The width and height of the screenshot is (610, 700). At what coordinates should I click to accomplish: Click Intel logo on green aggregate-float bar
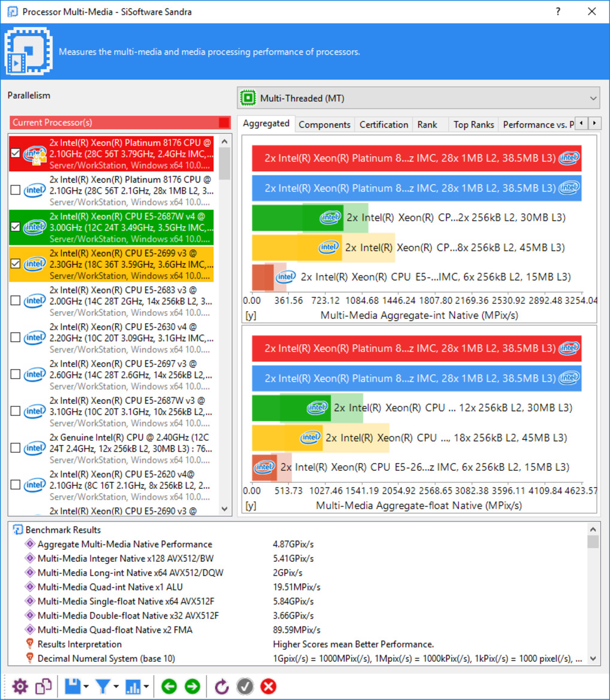click(x=318, y=407)
